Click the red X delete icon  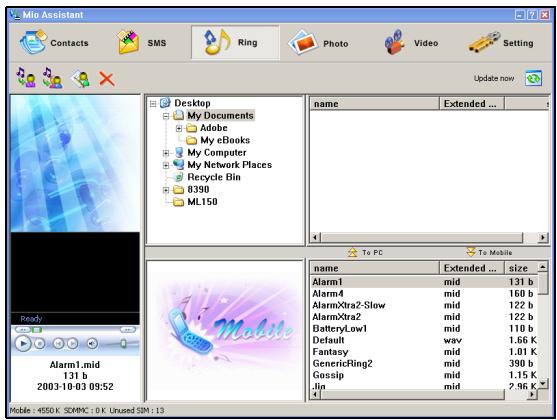(107, 79)
